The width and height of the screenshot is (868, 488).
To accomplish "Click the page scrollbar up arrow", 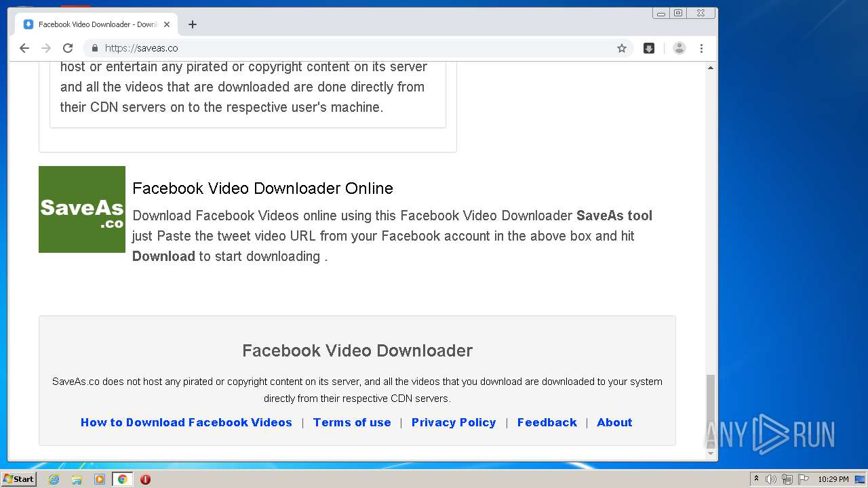I will coord(711,68).
